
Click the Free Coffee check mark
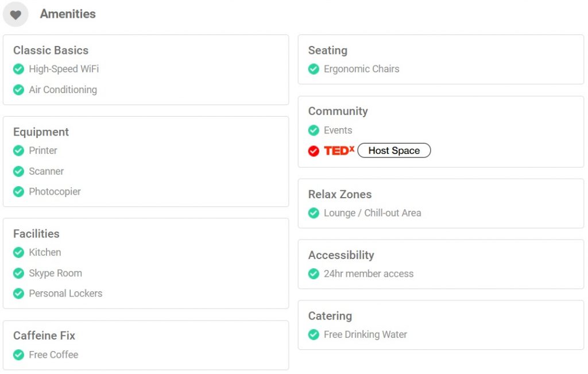click(x=18, y=355)
